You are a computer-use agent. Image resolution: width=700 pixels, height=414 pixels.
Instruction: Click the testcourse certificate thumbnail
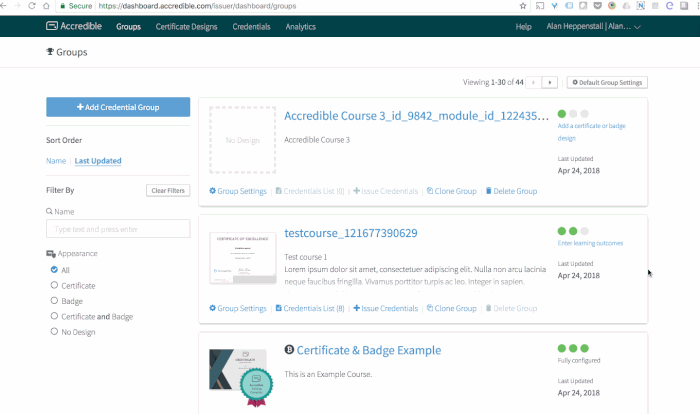(243, 258)
